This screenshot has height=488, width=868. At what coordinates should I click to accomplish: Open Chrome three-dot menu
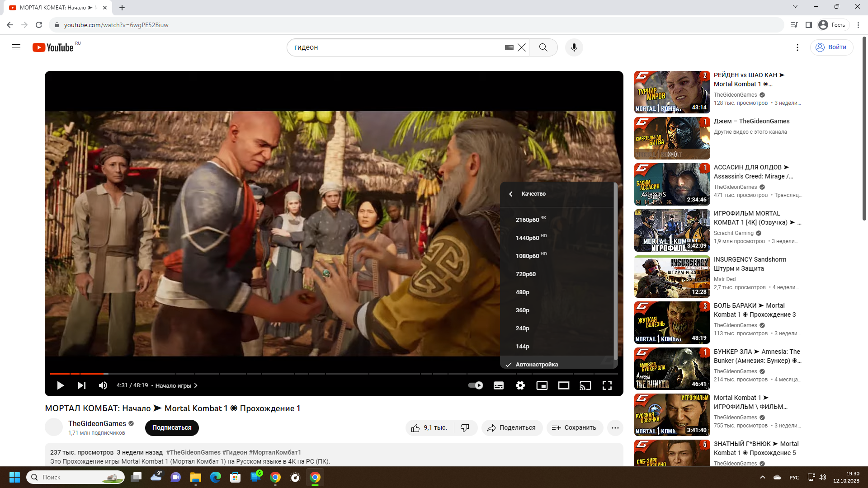858,25
